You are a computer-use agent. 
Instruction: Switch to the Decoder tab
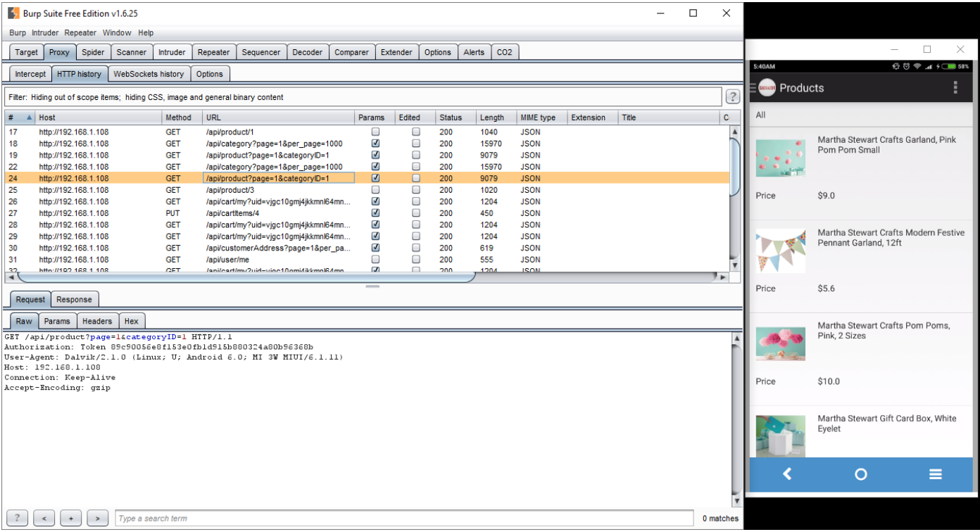pyautogui.click(x=308, y=52)
